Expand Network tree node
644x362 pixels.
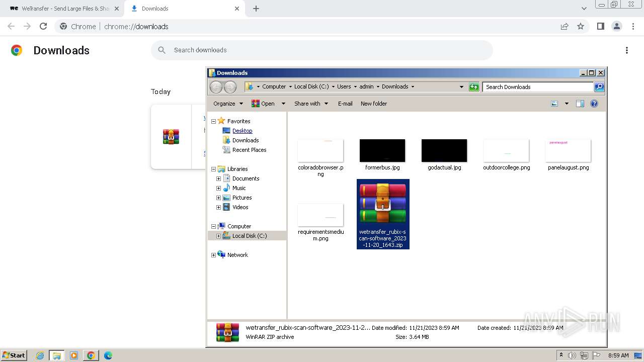[x=213, y=255]
